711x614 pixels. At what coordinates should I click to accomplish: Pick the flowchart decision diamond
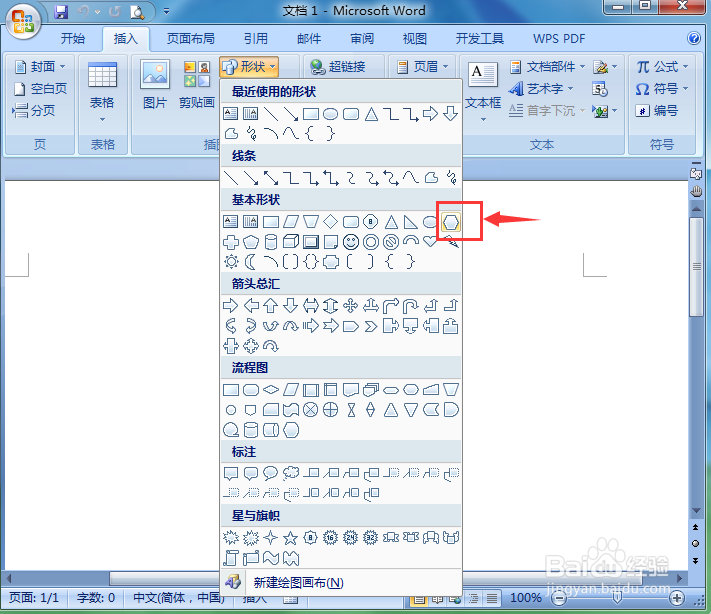tap(271, 390)
